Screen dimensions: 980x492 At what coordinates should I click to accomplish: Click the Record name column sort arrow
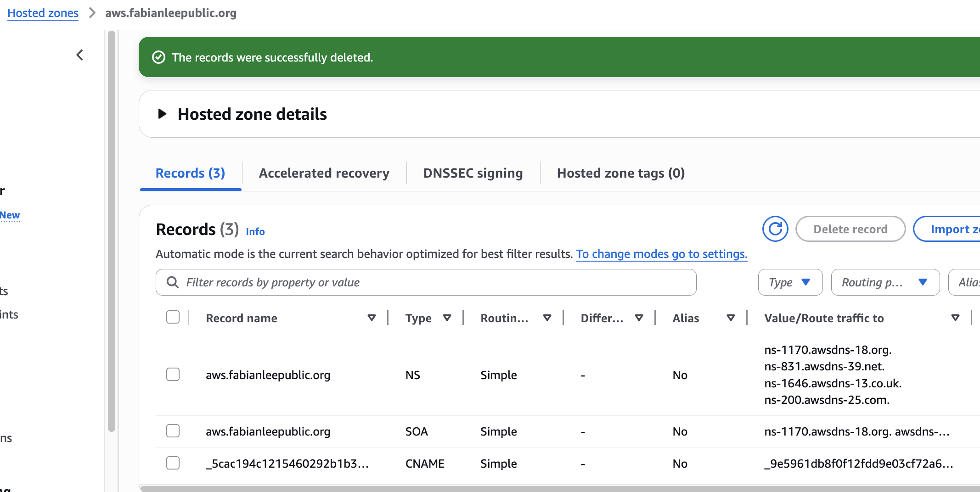(x=372, y=318)
